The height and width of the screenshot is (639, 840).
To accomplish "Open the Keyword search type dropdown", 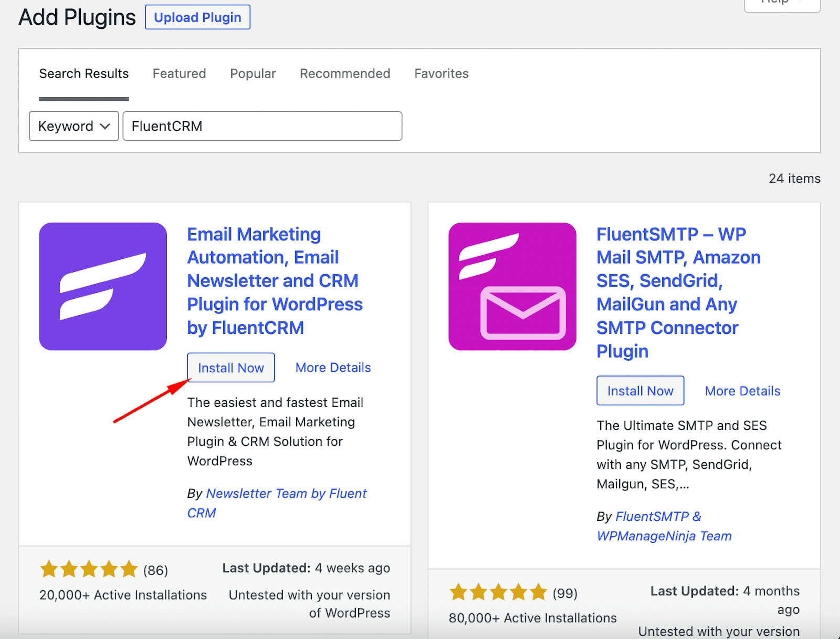I will click(74, 126).
